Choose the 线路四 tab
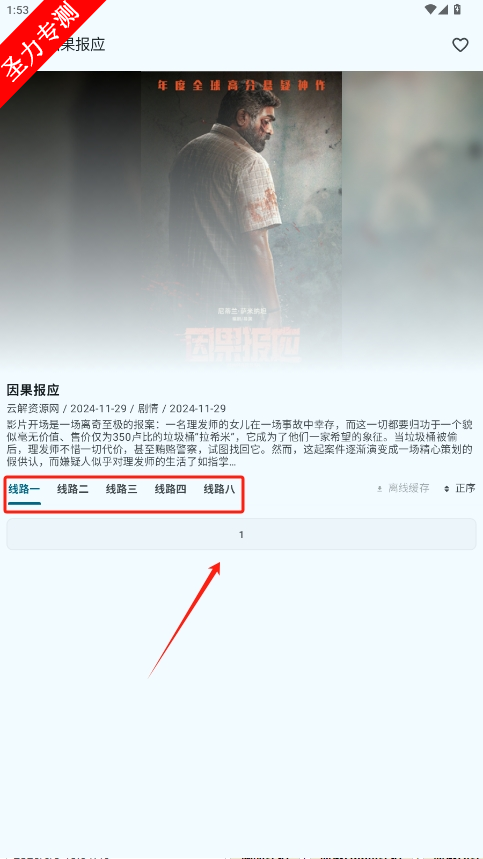The image size is (483, 859). (x=170, y=489)
